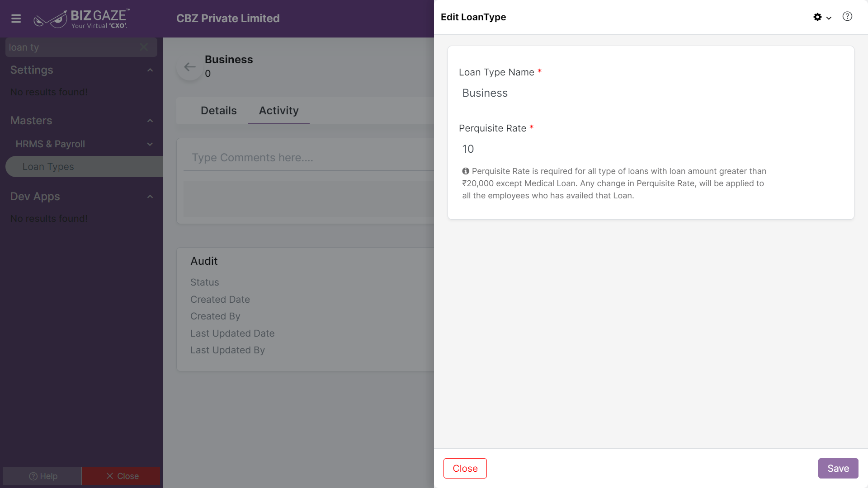Close the Edit LoanType panel
The image size is (868, 488).
tap(465, 469)
